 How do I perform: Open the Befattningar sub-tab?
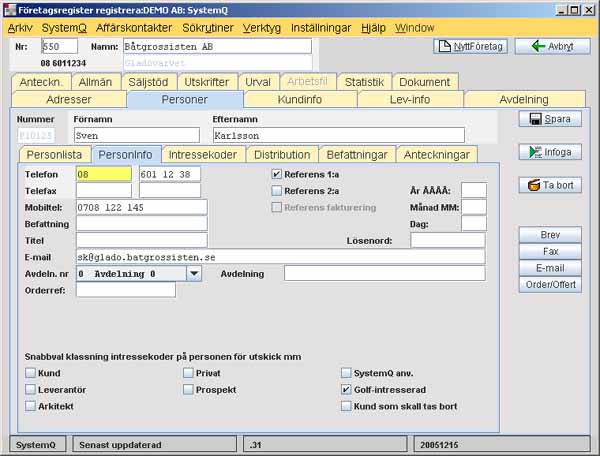[357, 155]
